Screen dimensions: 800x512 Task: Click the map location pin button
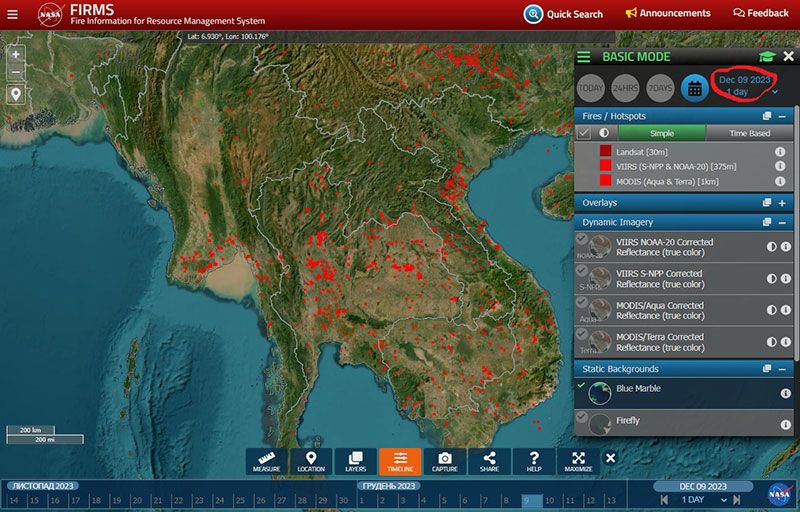[x=16, y=94]
